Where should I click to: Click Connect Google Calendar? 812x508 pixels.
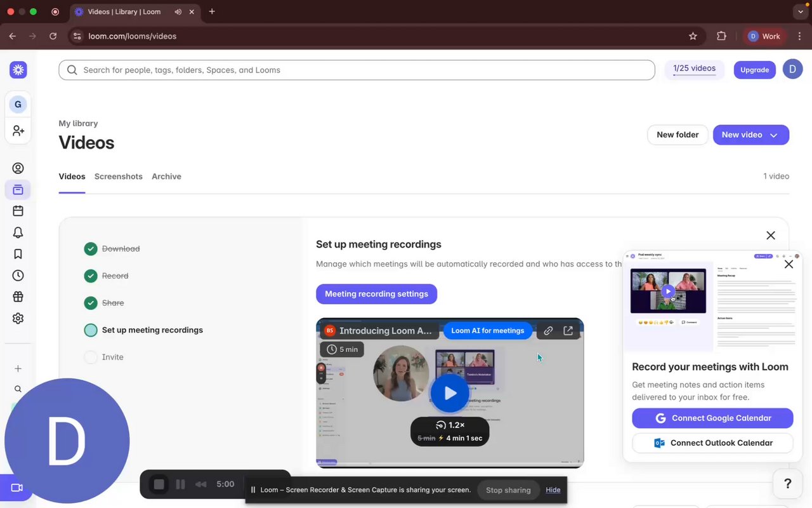click(x=712, y=418)
